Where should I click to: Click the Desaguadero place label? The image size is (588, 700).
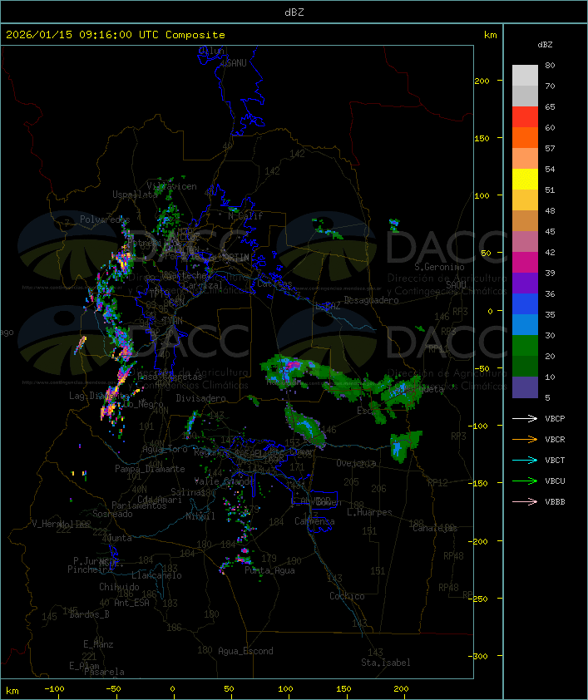point(372,300)
